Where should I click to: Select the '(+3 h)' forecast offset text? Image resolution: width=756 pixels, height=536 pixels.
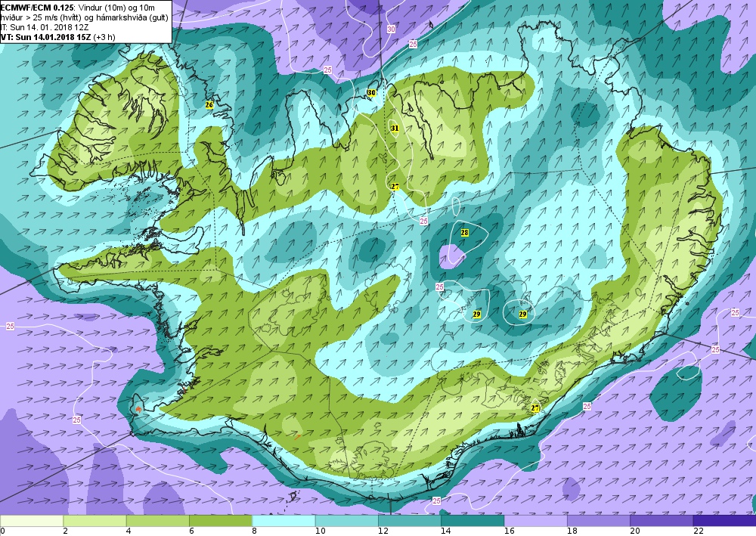click(104, 37)
